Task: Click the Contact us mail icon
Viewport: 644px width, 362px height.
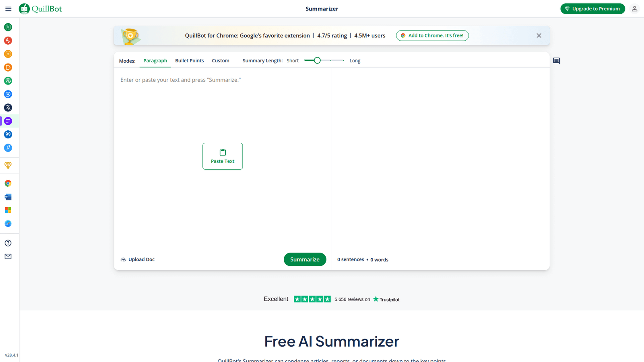Action: pyautogui.click(x=8, y=257)
